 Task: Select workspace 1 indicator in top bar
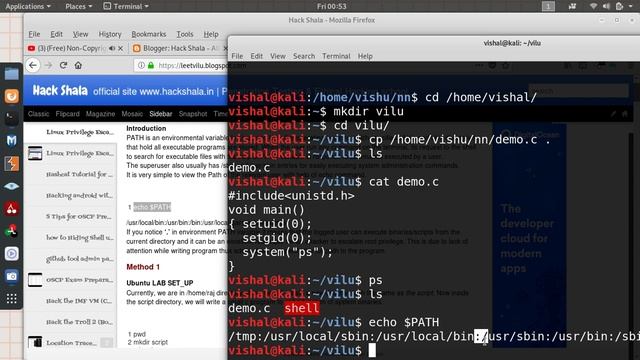pyautogui.click(x=548, y=6)
